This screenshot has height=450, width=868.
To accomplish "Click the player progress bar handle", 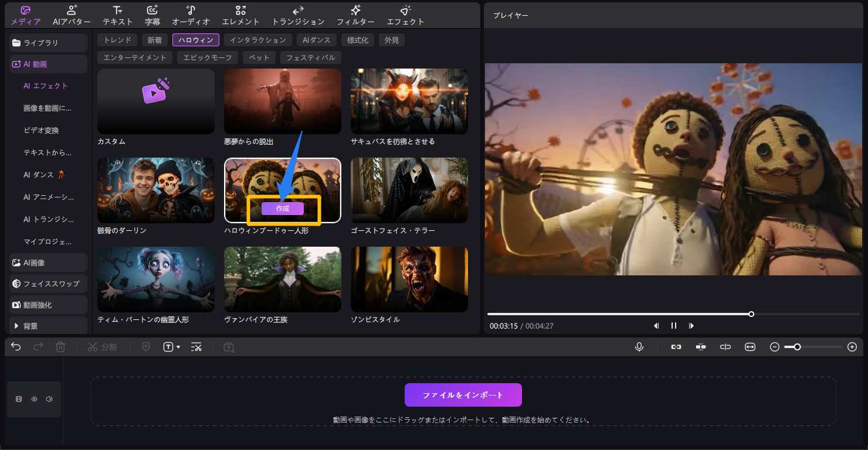I will coord(751,314).
